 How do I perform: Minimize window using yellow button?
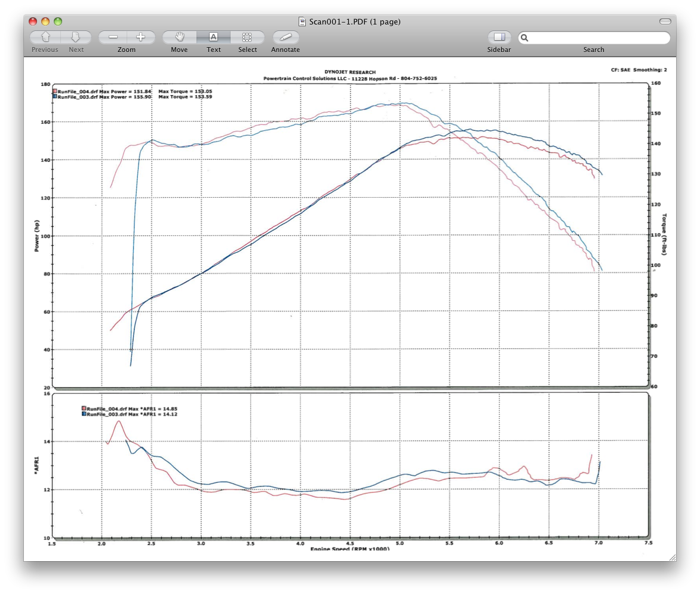point(45,22)
